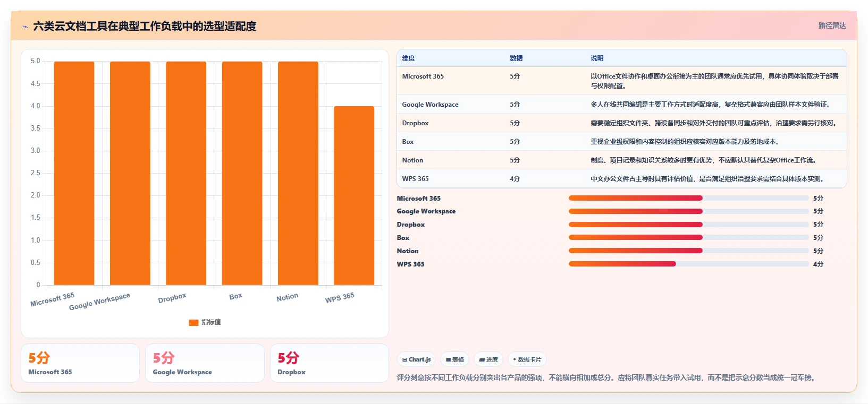Click the Google Workspace x-axis label under the chart
Image resolution: width=868 pixels, height=404 pixels.
click(99, 302)
